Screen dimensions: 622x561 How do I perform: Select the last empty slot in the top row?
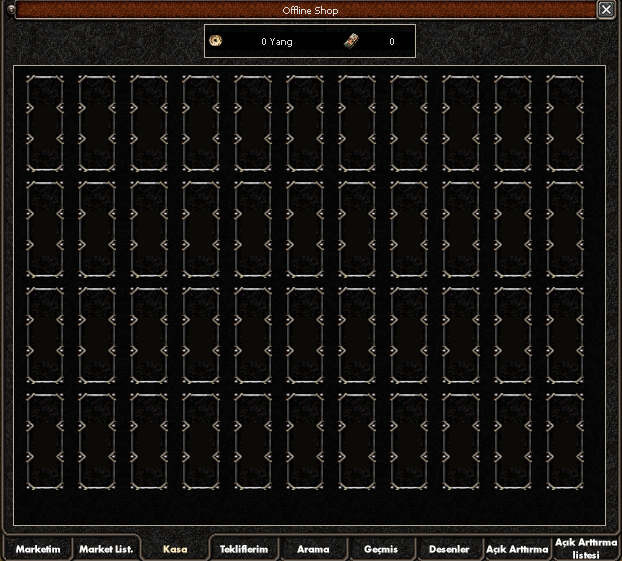(565, 122)
